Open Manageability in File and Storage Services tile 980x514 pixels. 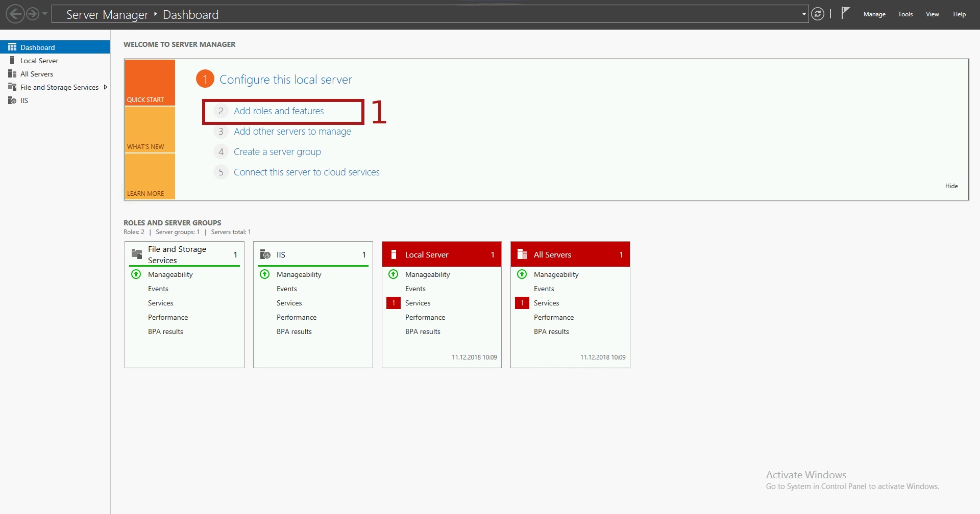coord(170,274)
